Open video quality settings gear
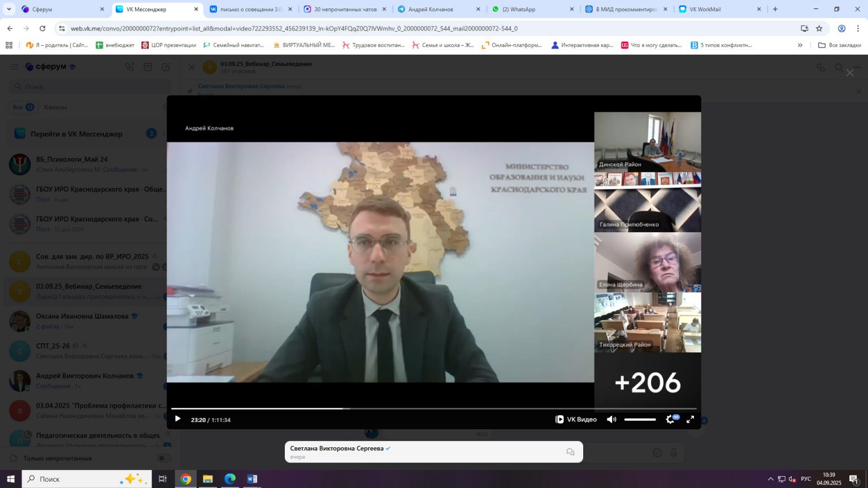 pos(670,419)
